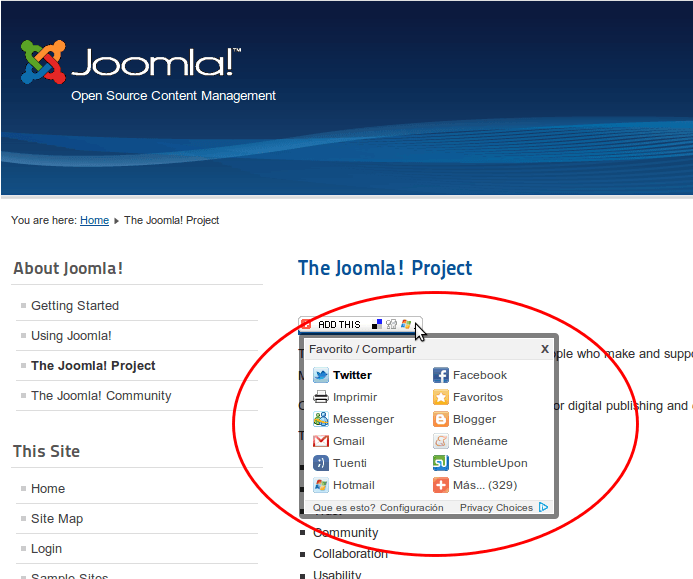Click the ADD THIS share button
693x579 pixels.
pos(360,324)
